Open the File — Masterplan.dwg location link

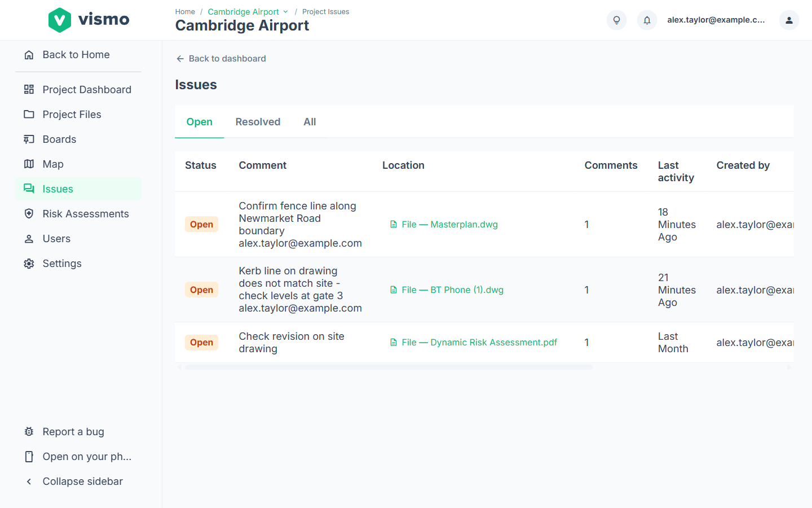click(444, 225)
